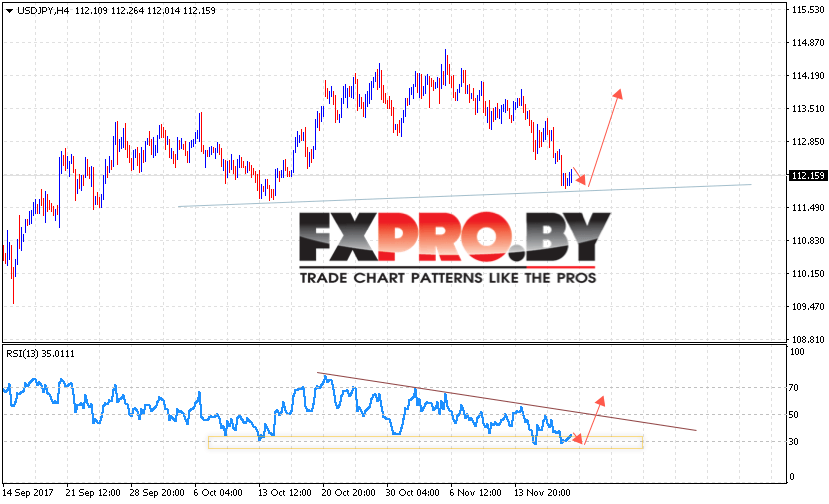Select price axis label 110.150

pos(808,273)
